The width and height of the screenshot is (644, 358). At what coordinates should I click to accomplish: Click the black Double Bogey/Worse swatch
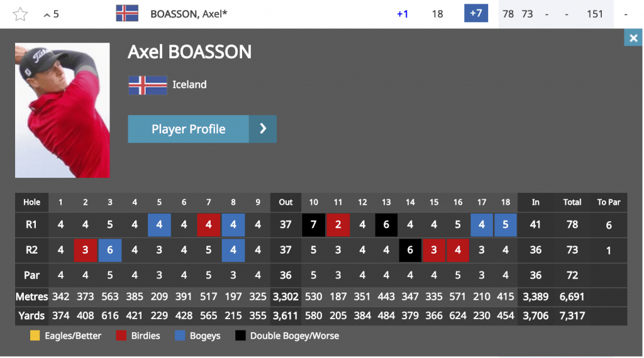(x=240, y=335)
